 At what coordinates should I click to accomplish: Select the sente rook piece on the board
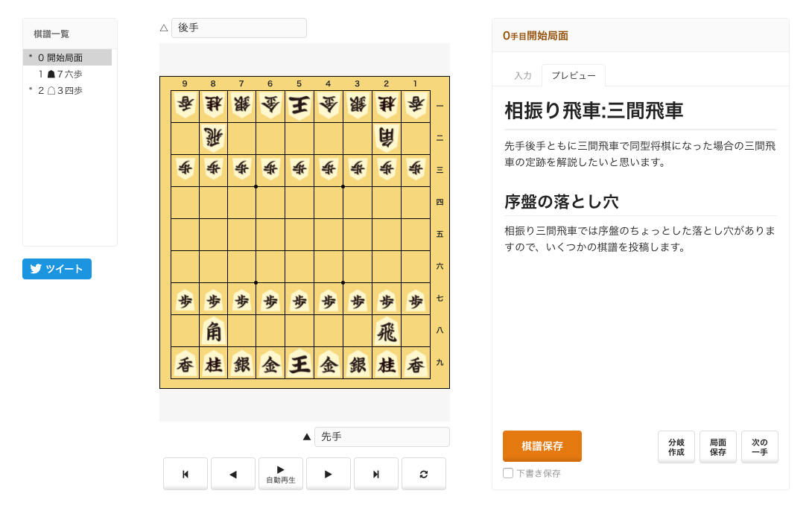tap(386, 331)
